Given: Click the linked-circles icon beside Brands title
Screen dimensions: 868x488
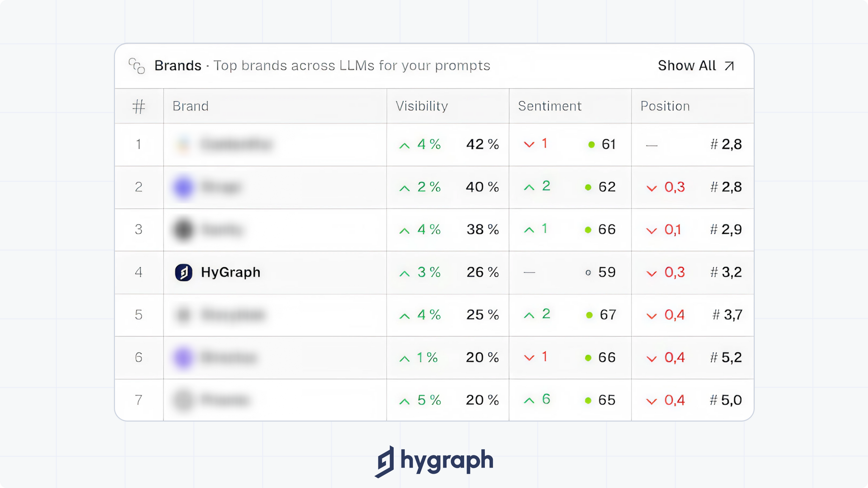Looking at the screenshot, I should click(x=136, y=65).
